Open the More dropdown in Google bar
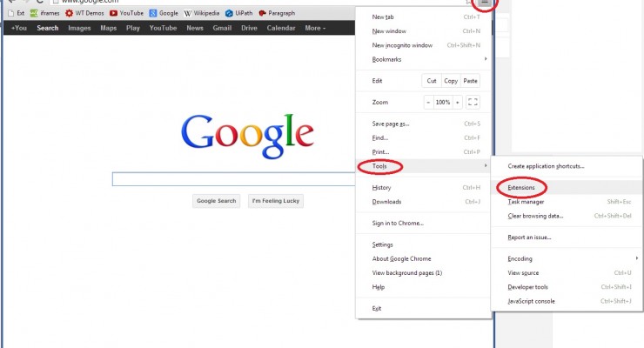The image size is (644, 348). point(315,28)
